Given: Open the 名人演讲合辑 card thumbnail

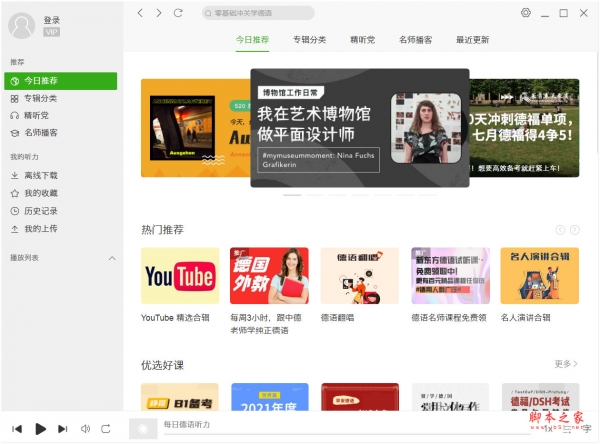Looking at the screenshot, I should [540, 276].
